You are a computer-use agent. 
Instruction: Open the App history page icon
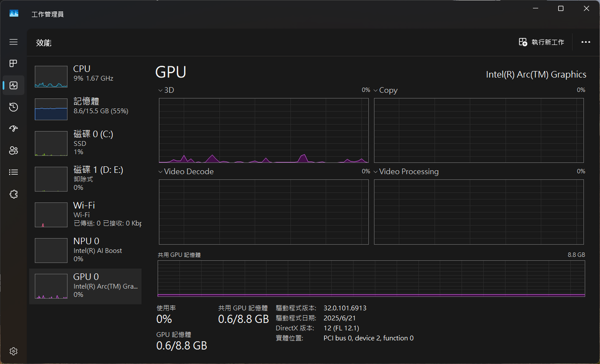point(14,107)
